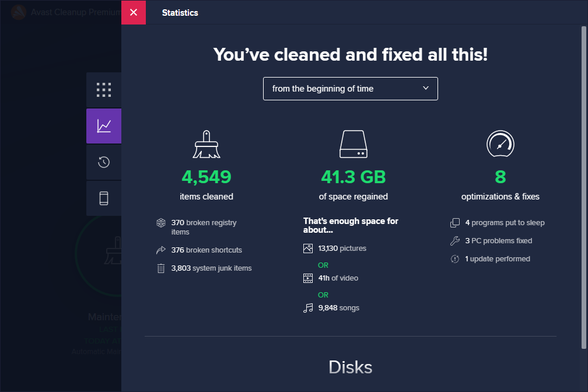Image resolution: width=588 pixels, height=392 pixels.
Task: Click the speedometer icon above optimizations count
Action: tap(500, 143)
